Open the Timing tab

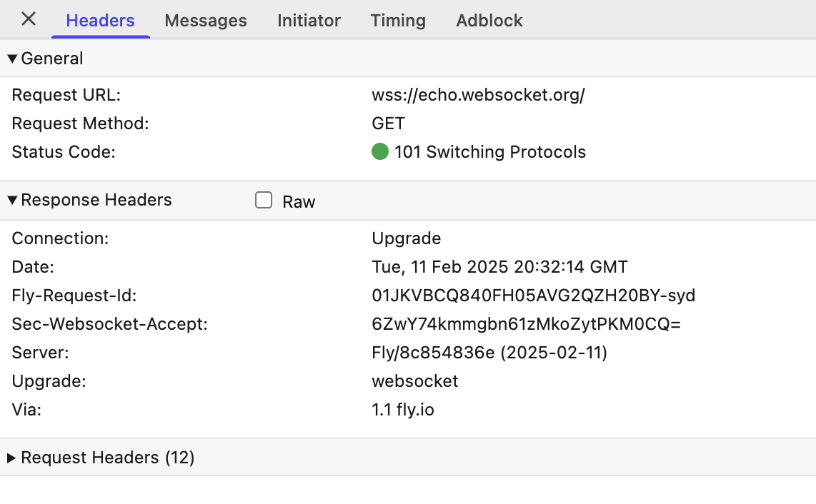[398, 20]
